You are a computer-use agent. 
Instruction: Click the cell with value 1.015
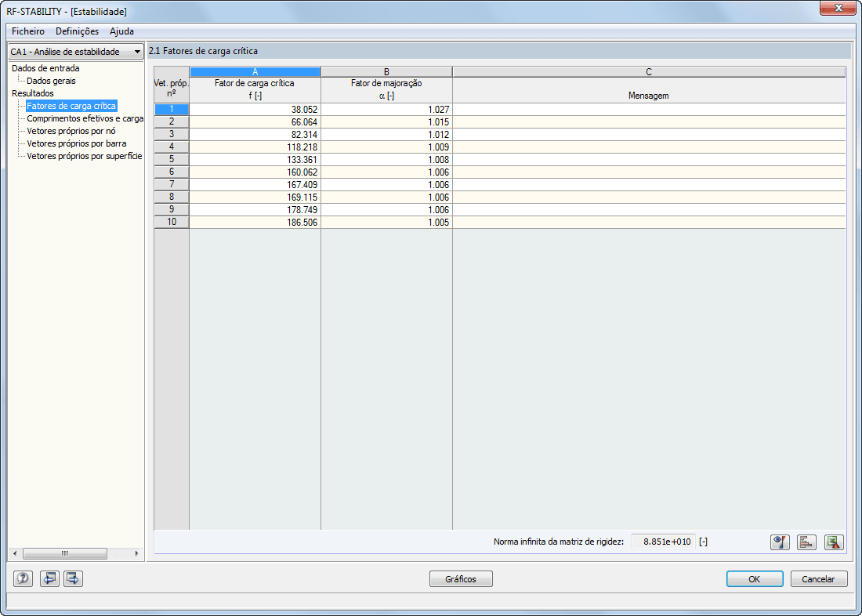click(x=386, y=122)
